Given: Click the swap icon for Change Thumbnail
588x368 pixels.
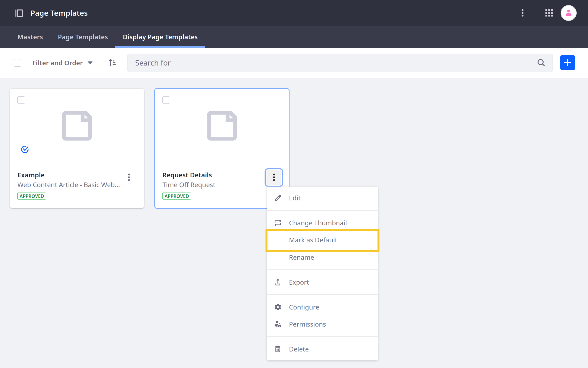Looking at the screenshot, I should [278, 223].
